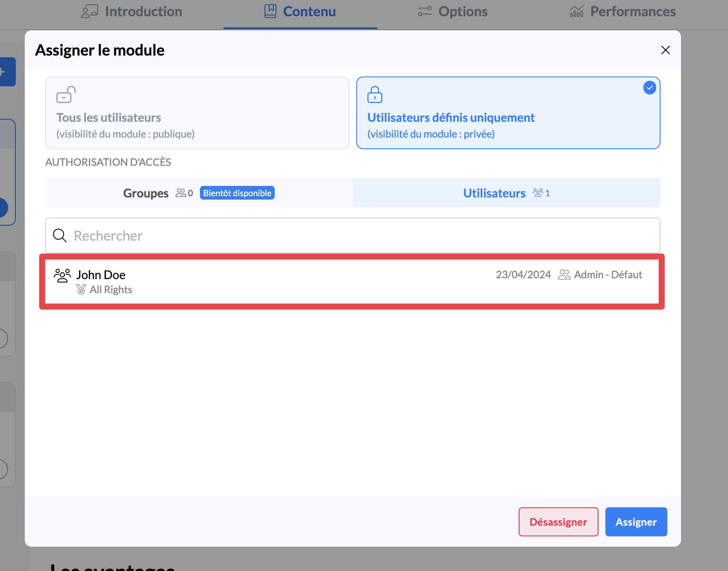This screenshot has width=728, height=571.
Task: Select Utilisateurs définis uniquement private option
Action: [x=508, y=113]
